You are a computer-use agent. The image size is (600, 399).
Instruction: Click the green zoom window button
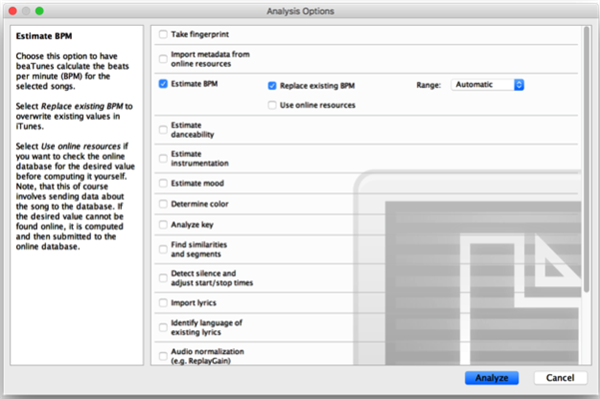(x=39, y=11)
